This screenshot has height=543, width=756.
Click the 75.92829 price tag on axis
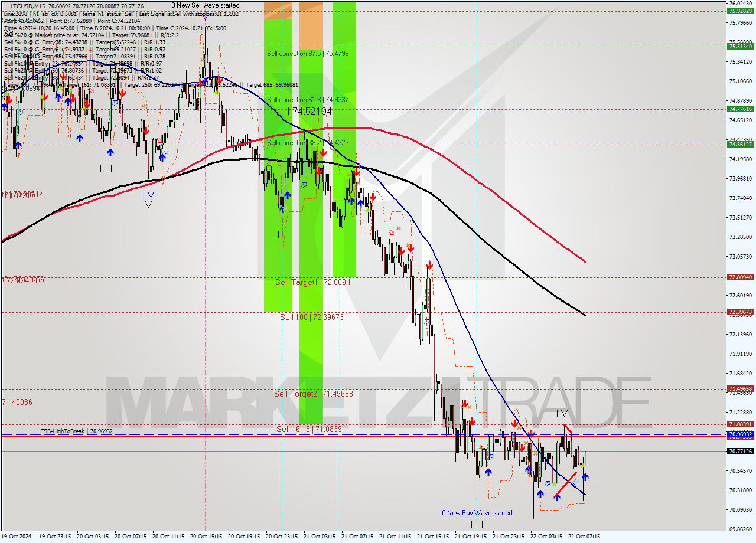coord(740,11)
